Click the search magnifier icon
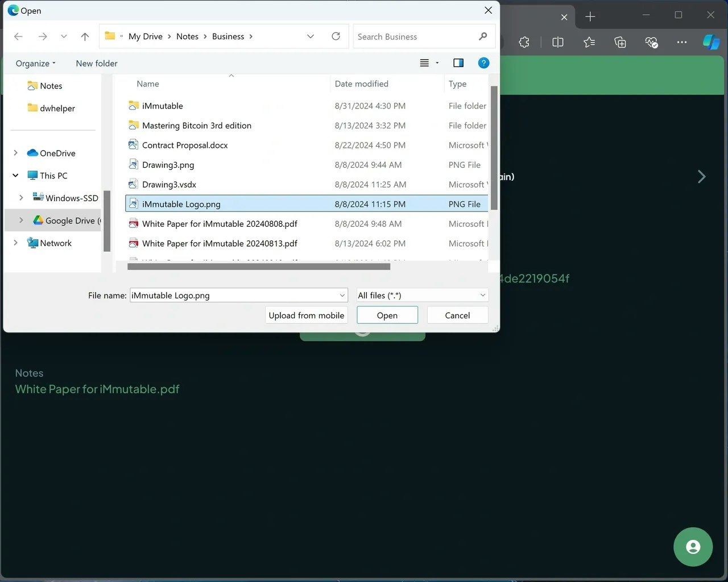Screen dimensions: 728x582 click(483, 36)
